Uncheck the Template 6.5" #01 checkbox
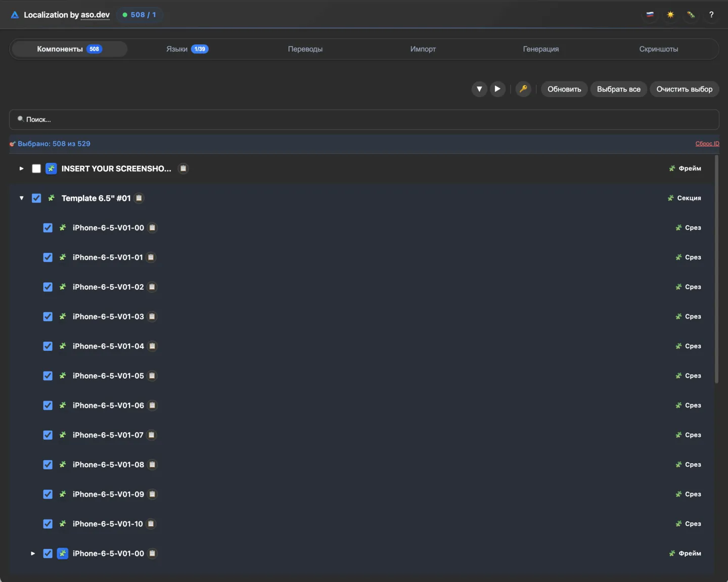This screenshot has height=582, width=728. (36, 198)
